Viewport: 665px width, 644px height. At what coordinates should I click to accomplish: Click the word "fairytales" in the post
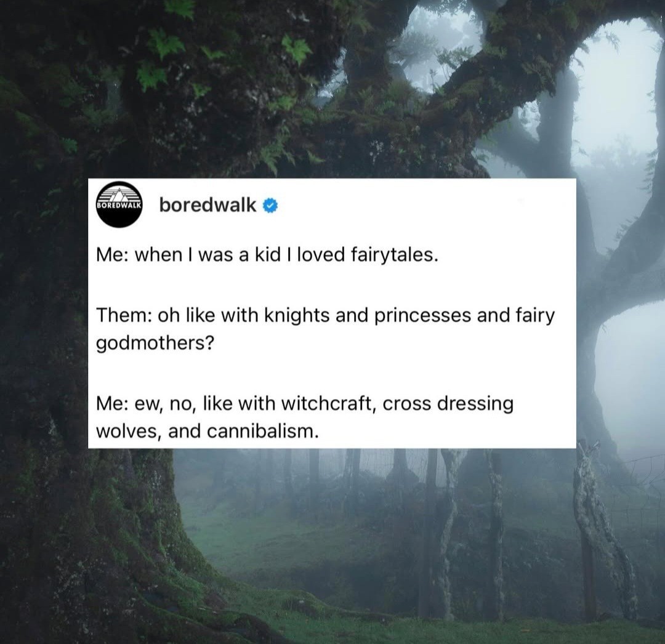pyautogui.click(x=392, y=255)
